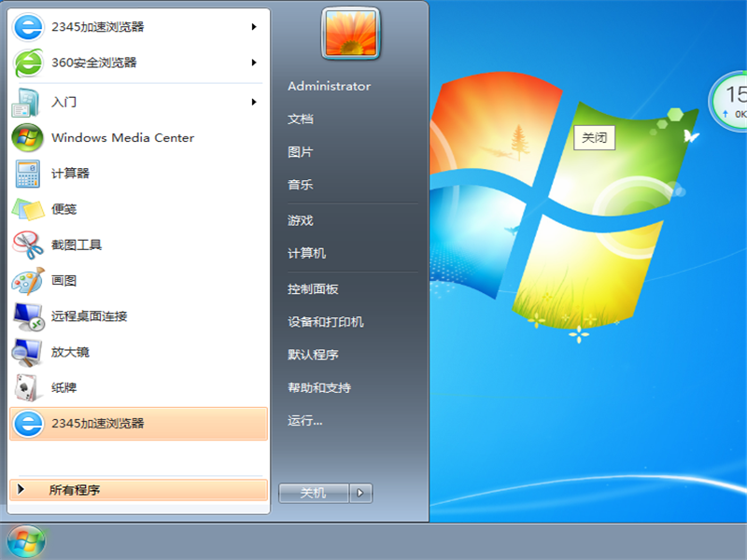Click 放大镜 text label
Image resolution: width=747 pixels, height=560 pixels.
coord(71,352)
